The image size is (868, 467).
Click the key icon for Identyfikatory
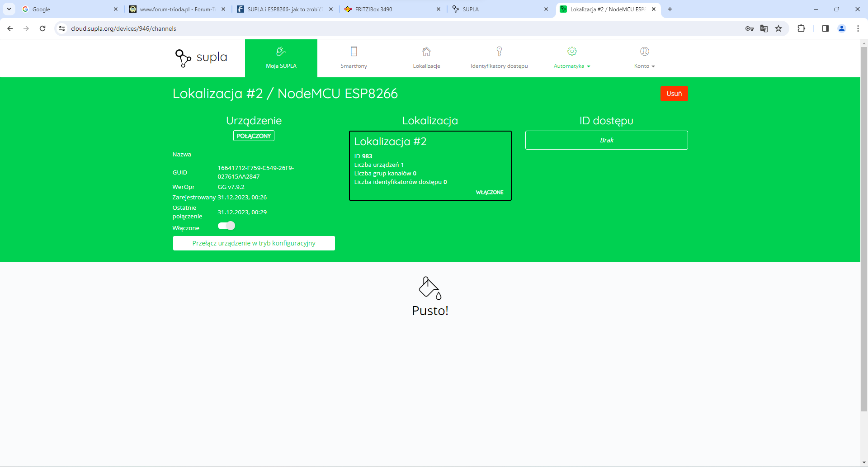tap(499, 51)
